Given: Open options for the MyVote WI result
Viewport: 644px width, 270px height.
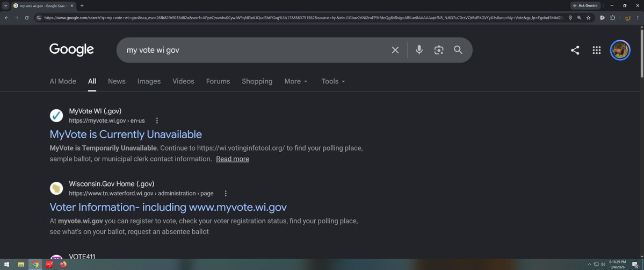Looking at the screenshot, I should [x=157, y=120].
